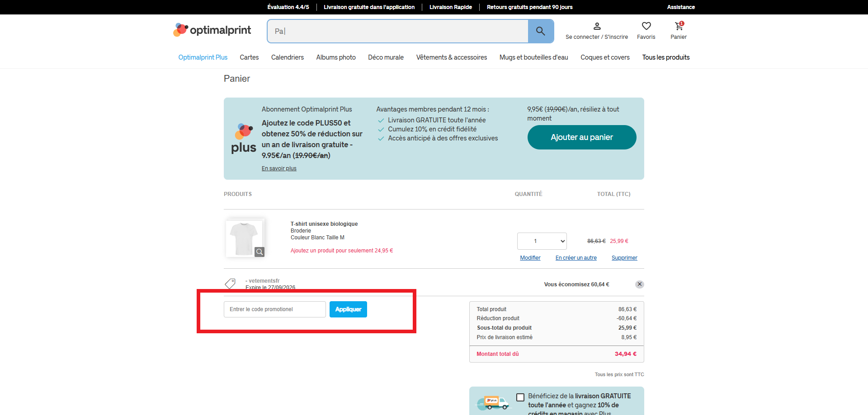Screen dimensions: 868x415
Task: Remove the vetementsfr promo code with the X
Action: (639, 284)
